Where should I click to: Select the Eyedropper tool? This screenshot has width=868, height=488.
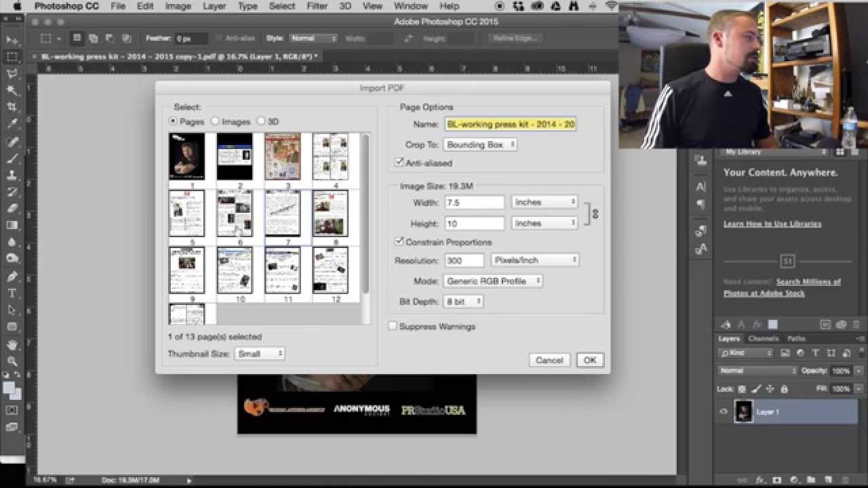click(x=12, y=124)
